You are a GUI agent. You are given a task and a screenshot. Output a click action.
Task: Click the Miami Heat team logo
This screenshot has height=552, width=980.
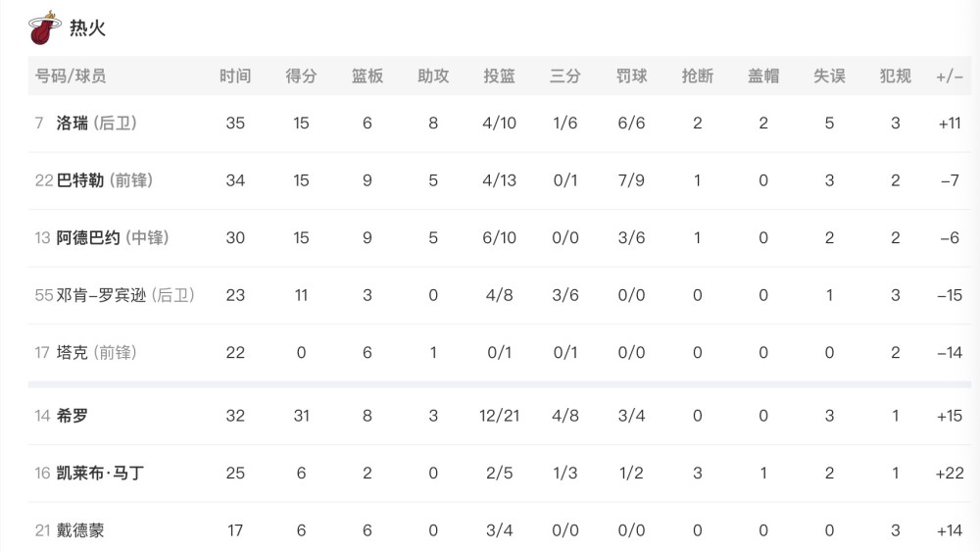click(x=45, y=28)
